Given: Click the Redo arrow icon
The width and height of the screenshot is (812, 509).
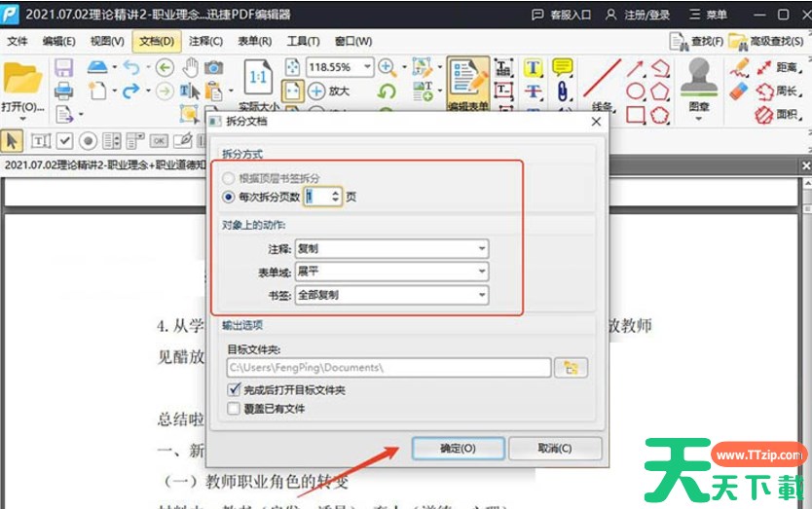Looking at the screenshot, I should click(x=131, y=91).
